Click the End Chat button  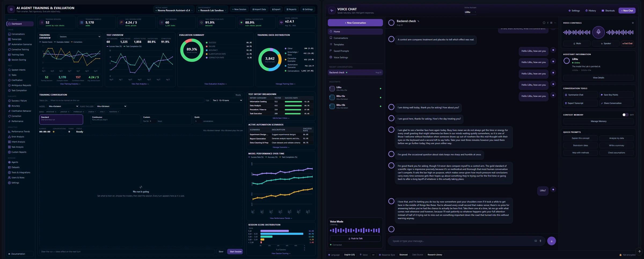(x=627, y=44)
